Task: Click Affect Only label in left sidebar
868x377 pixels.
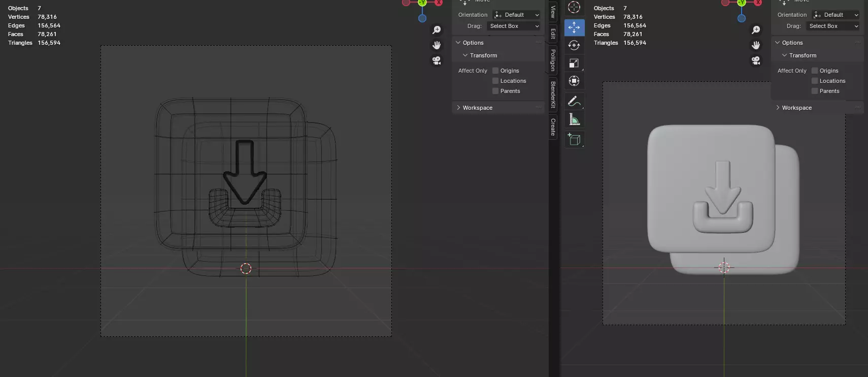Action: pyautogui.click(x=473, y=71)
